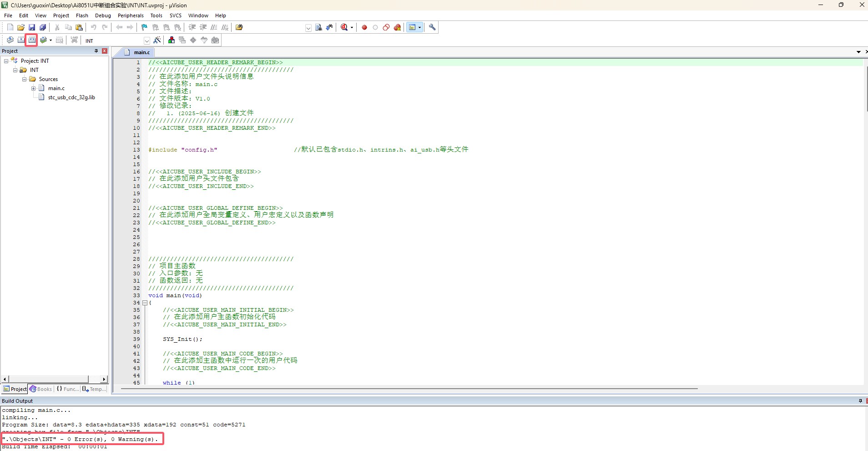
Task: Save the current file
Action: tap(32, 27)
